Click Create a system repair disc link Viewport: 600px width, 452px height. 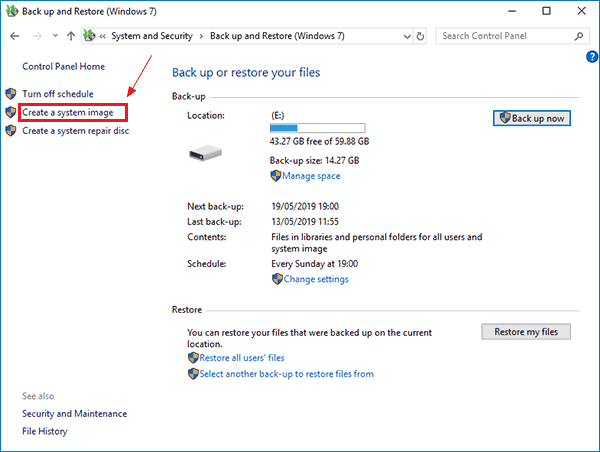point(75,131)
